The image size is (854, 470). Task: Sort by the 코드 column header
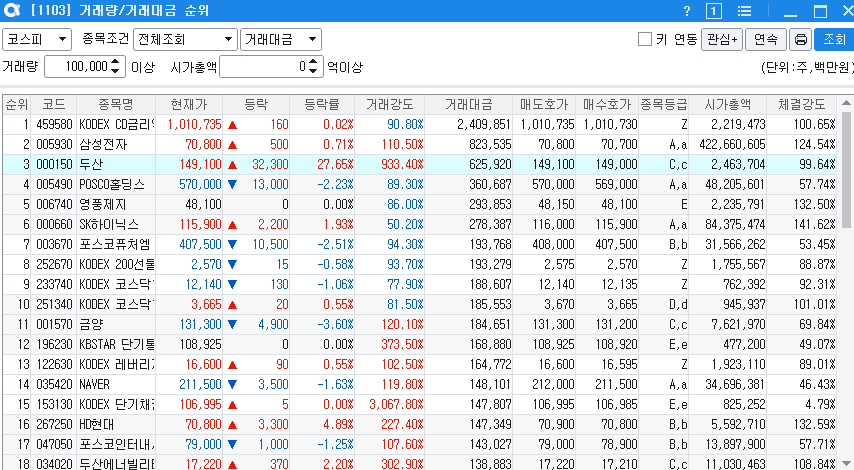pos(54,105)
